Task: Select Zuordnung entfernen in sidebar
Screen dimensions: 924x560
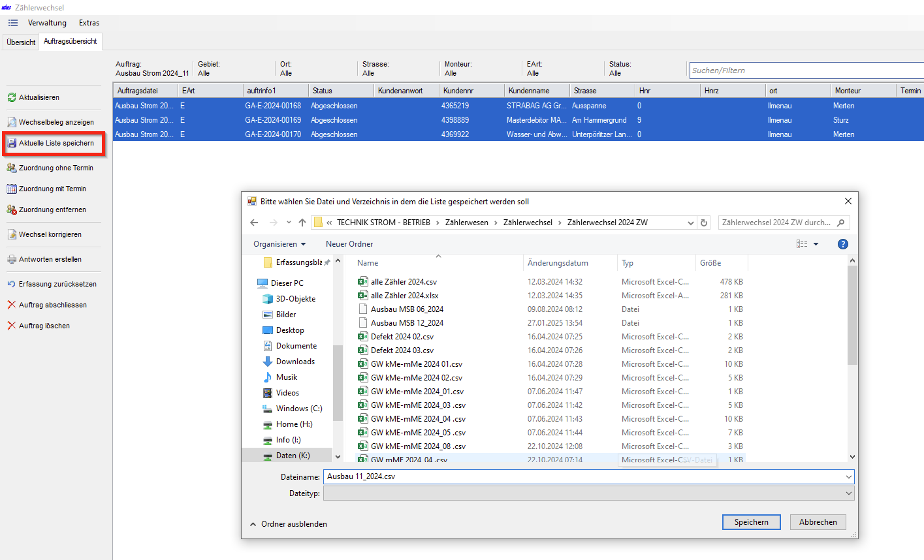Action: coord(52,210)
